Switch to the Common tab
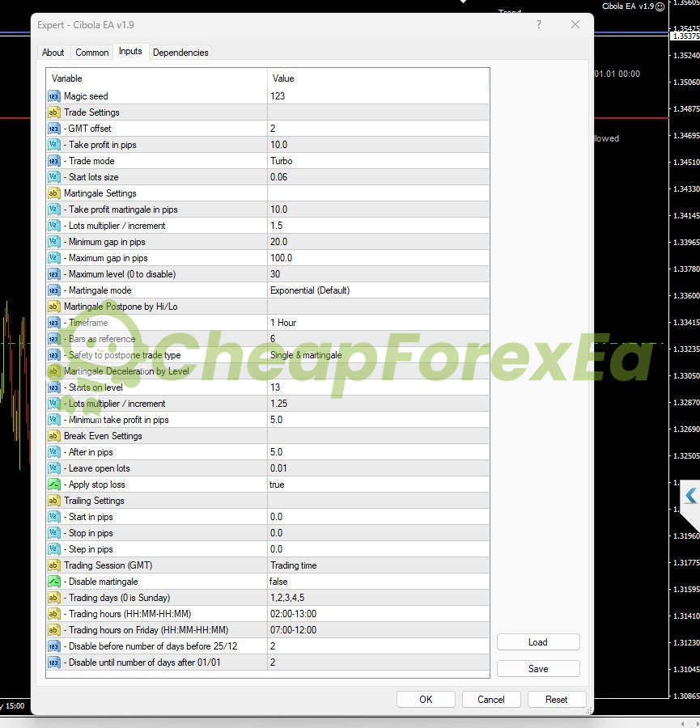Viewport: 700px width, 728px height. (x=92, y=53)
